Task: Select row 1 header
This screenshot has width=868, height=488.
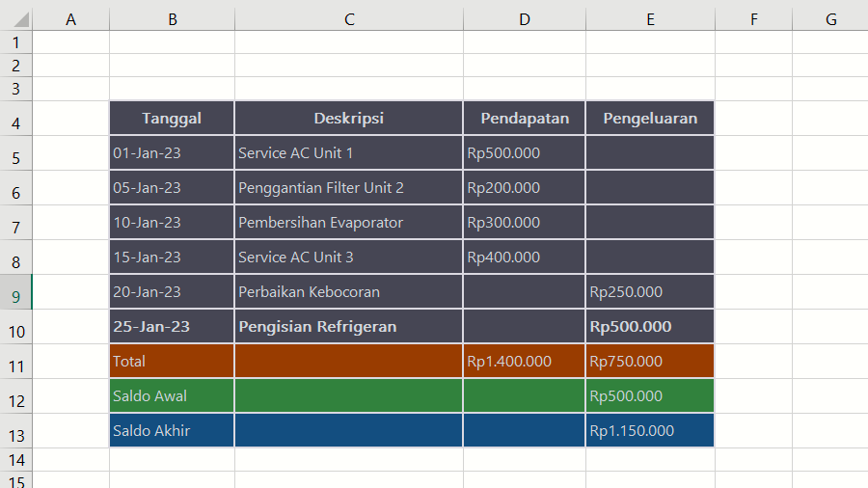Action: (x=16, y=42)
